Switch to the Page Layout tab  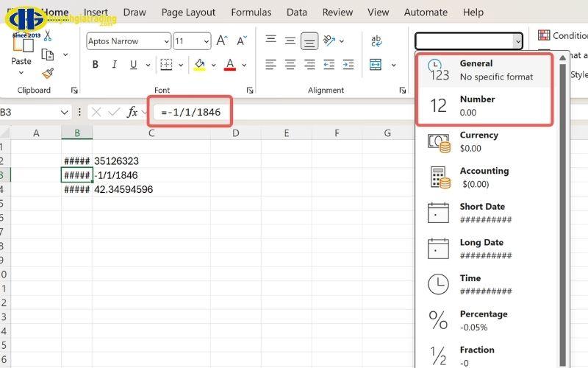pyautogui.click(x=188, y=13)
